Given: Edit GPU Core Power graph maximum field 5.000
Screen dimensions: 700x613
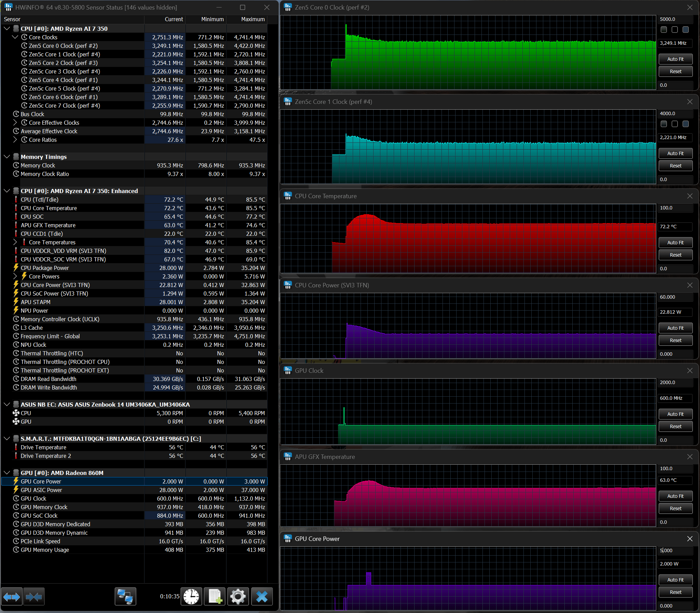Looking at the screenshot, I should click(x=675, y=550).
